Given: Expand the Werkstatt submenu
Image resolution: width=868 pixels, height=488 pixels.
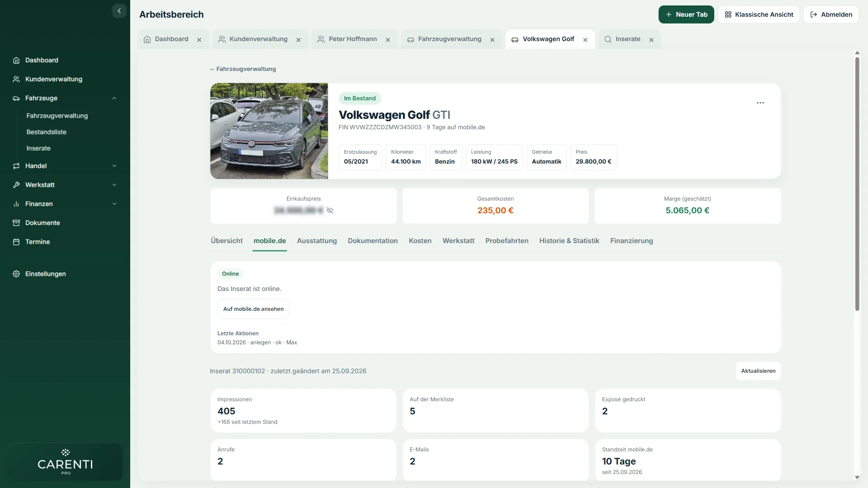Looking at the screenshot, I should tap(114, 185).
